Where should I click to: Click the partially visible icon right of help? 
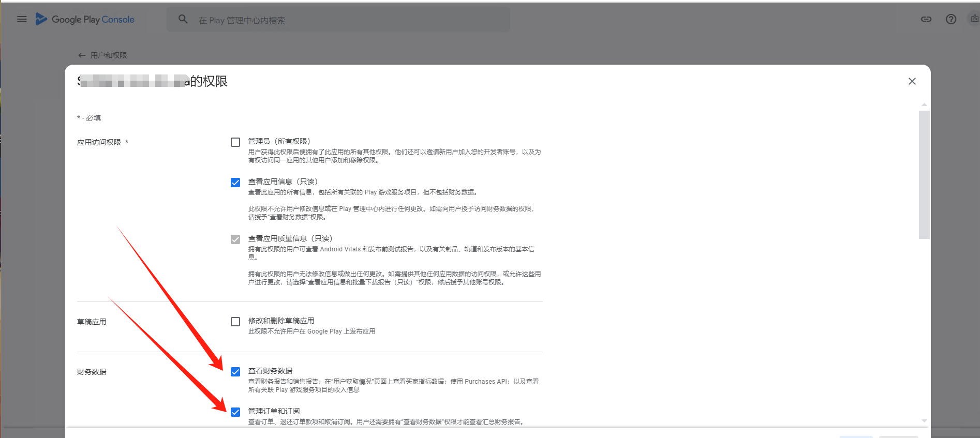pos(974,19)
